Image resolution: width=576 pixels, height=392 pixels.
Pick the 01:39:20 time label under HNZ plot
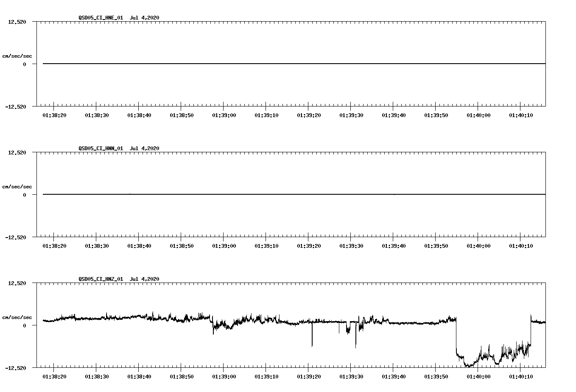point(309,377)
